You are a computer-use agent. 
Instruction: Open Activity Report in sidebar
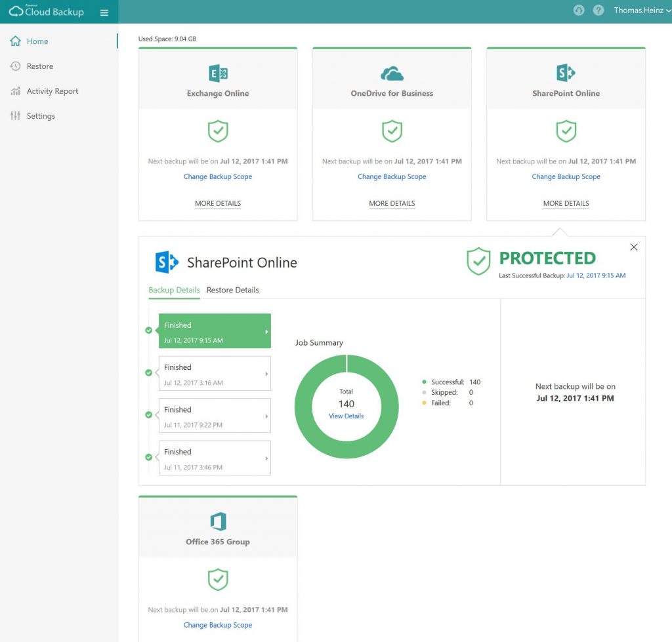pyautogui.click(x=52, y=90)
